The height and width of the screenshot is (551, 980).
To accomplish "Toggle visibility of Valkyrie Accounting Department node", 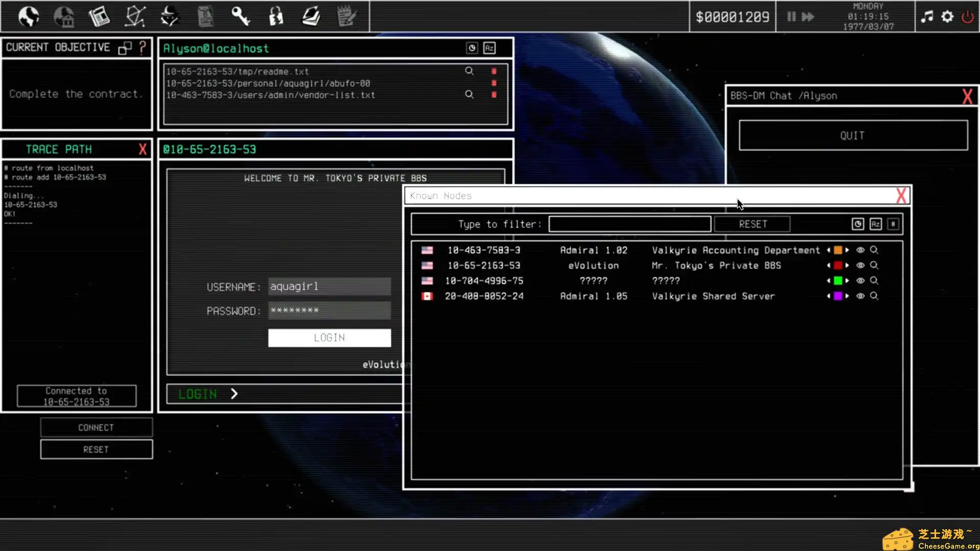I will [x=860, y=251].
